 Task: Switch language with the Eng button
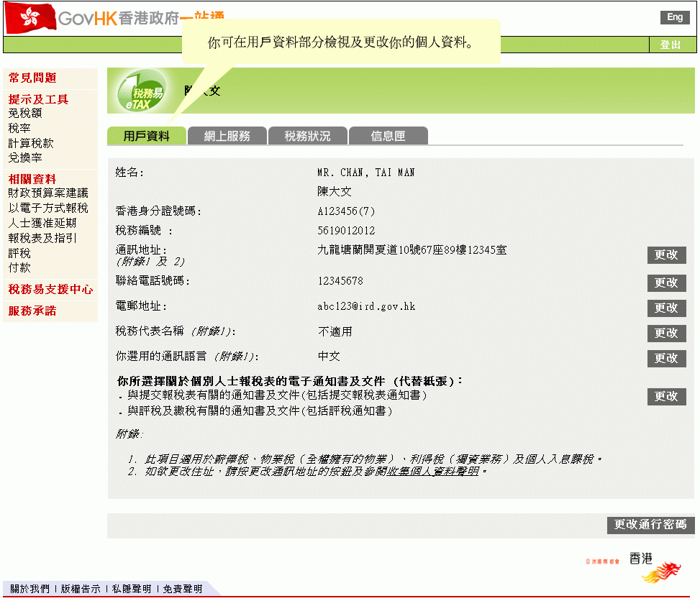(674, 17)
